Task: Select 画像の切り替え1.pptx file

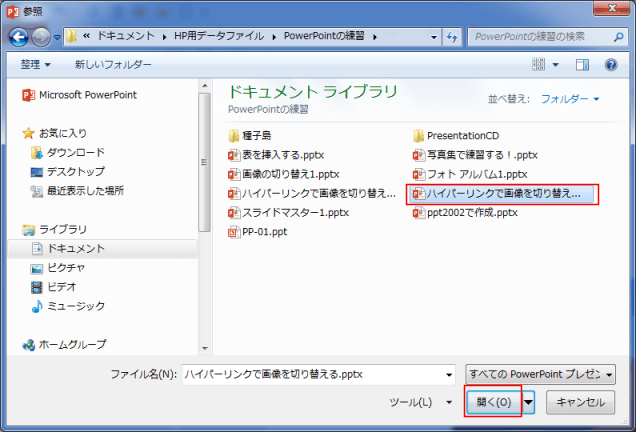Action: click(x=284, y=174)
